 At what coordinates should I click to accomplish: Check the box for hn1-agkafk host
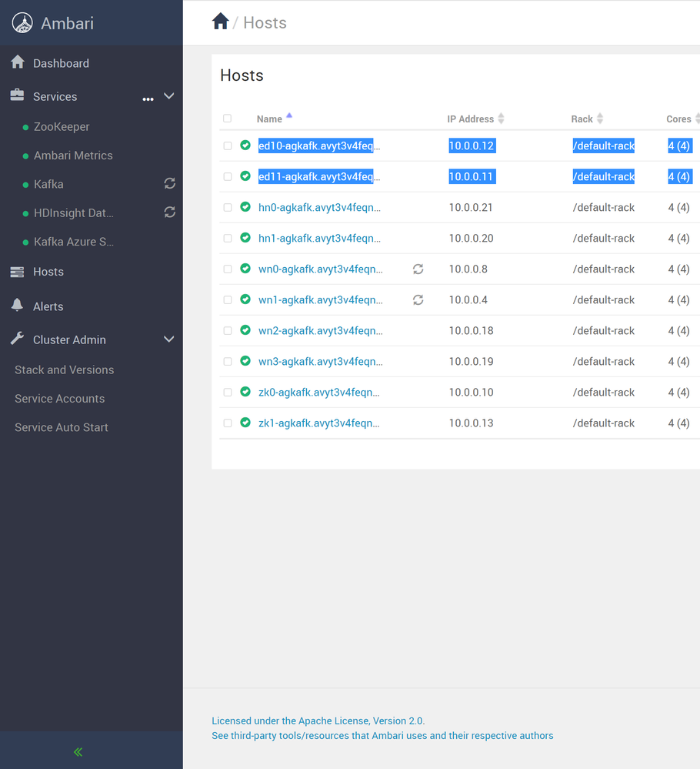(x=228, y=239)
